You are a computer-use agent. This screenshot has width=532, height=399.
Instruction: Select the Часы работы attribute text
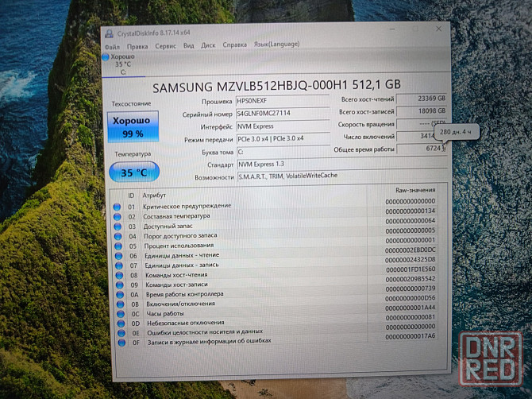pos(165,314)
